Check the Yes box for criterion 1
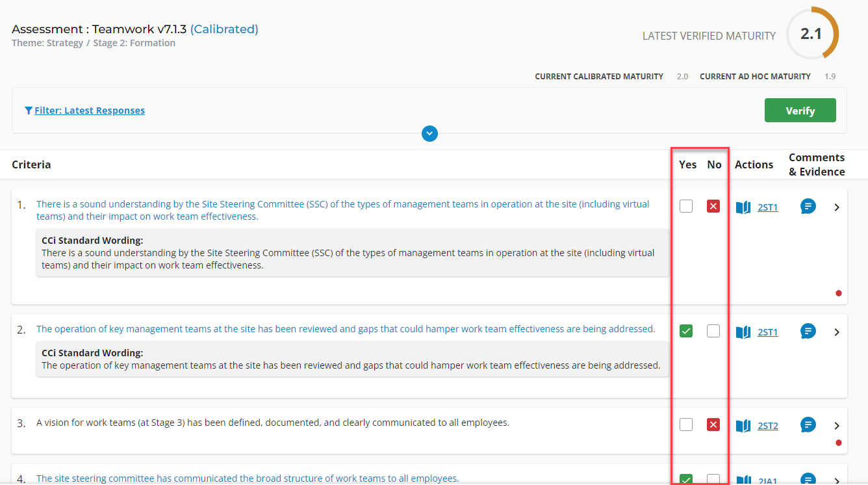 (x=686, y=205)
